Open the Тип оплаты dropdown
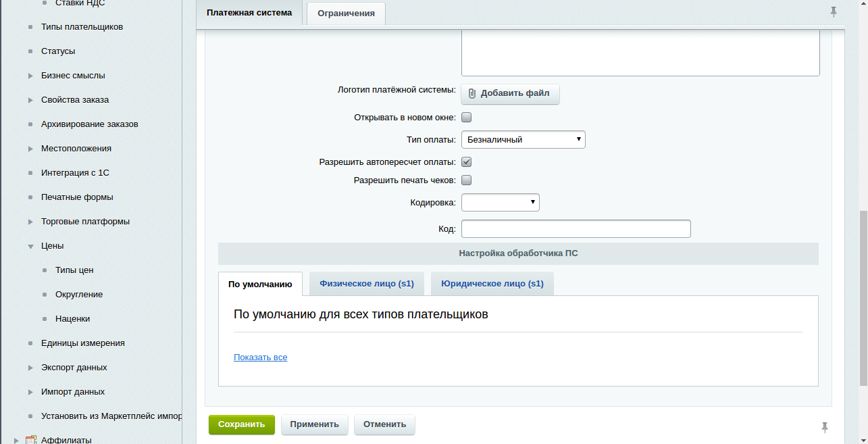Viewport: 868px width, 444px height. 523,140
